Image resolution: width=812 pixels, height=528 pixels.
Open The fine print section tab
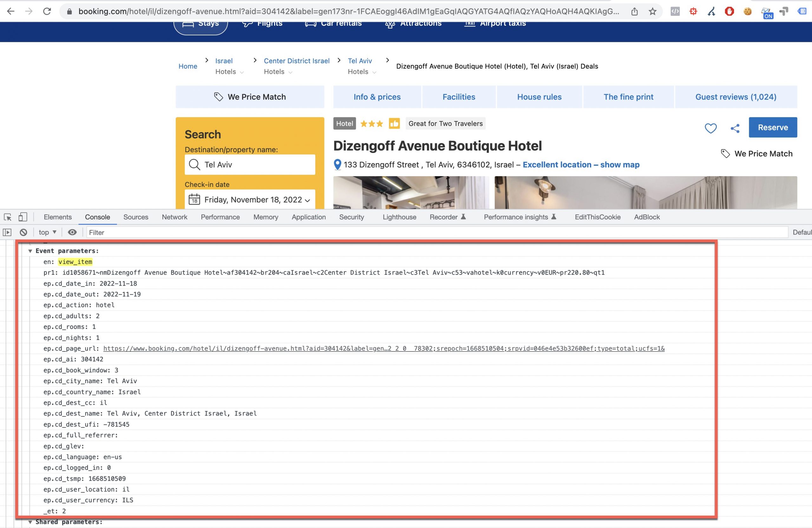(628, 97)
